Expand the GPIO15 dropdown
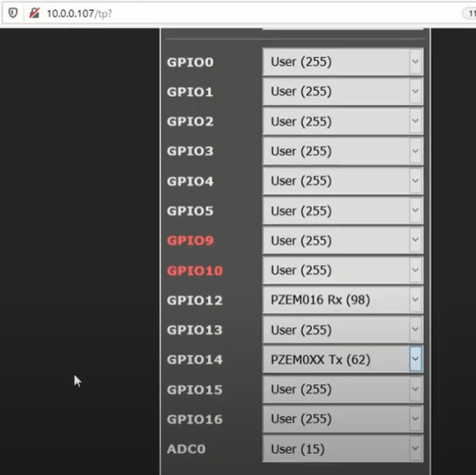This screenshot has height=475, width=476. tap(342, 390)
